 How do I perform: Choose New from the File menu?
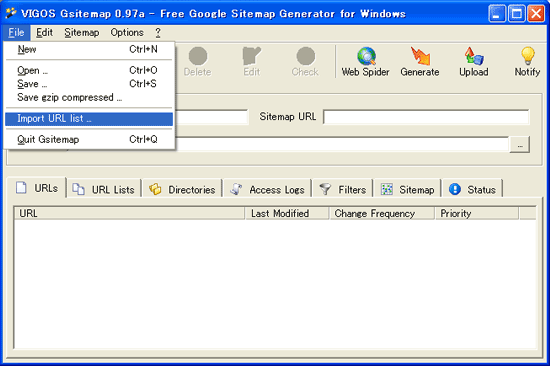(x=89, y=49)
